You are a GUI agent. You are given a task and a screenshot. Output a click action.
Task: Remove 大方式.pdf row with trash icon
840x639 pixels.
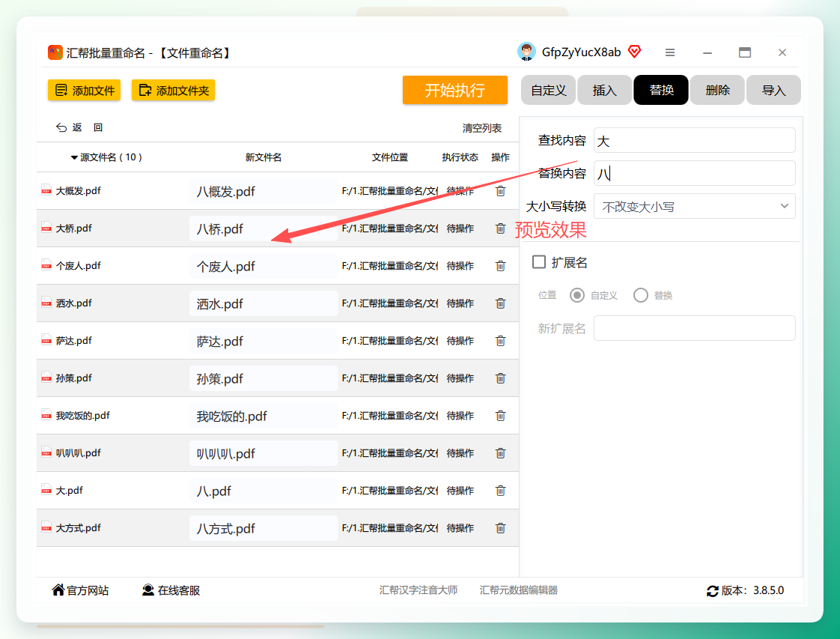500,528
